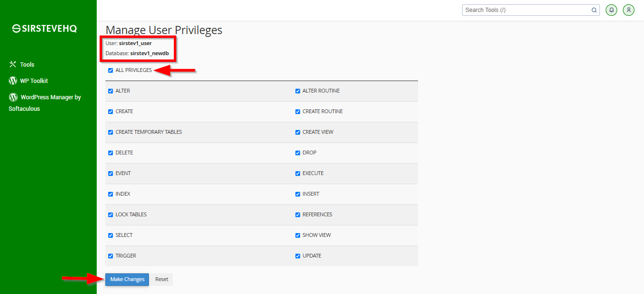The width and height of the screenshot is (644, 294).
Task: Toggle the CREATE ROUTINE checkbox
Action: pyautogui.click(x=298, y=112)
